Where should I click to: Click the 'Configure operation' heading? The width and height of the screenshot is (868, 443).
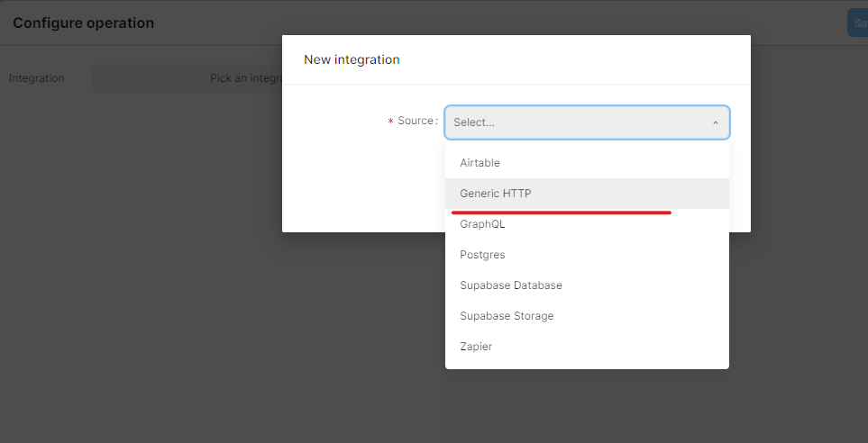click(83, 23)
